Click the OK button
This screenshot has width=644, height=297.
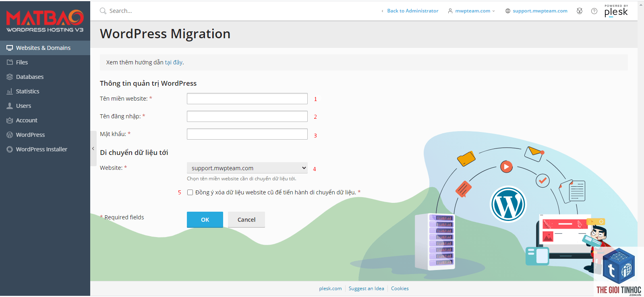pos(205,220)
